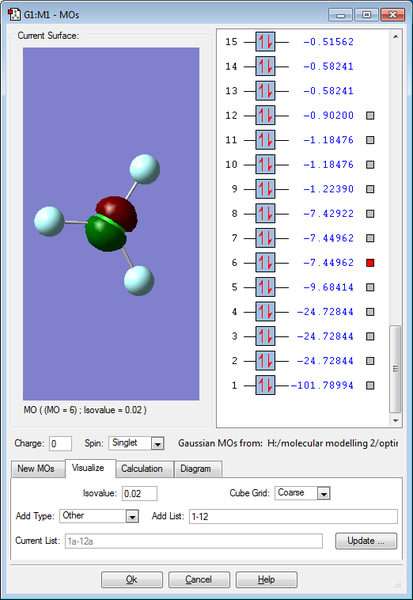Click the energy value -9.68414
The image size is (413, 600).
coord(328,287)
